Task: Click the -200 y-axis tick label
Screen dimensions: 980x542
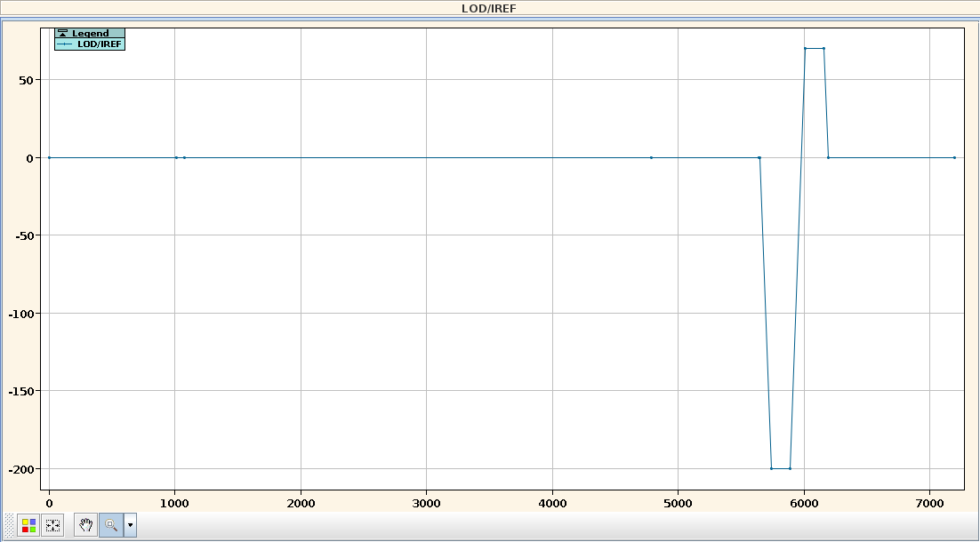Action: click(24, 469)
